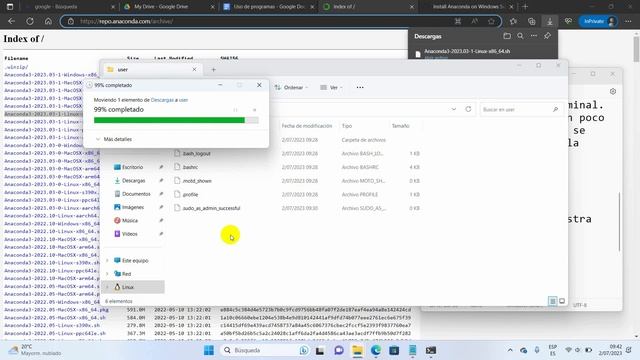Open Ver view dropdown
The height and width of the screenshot is (360, 640).
pyautogui.click(x=331, y=87)
